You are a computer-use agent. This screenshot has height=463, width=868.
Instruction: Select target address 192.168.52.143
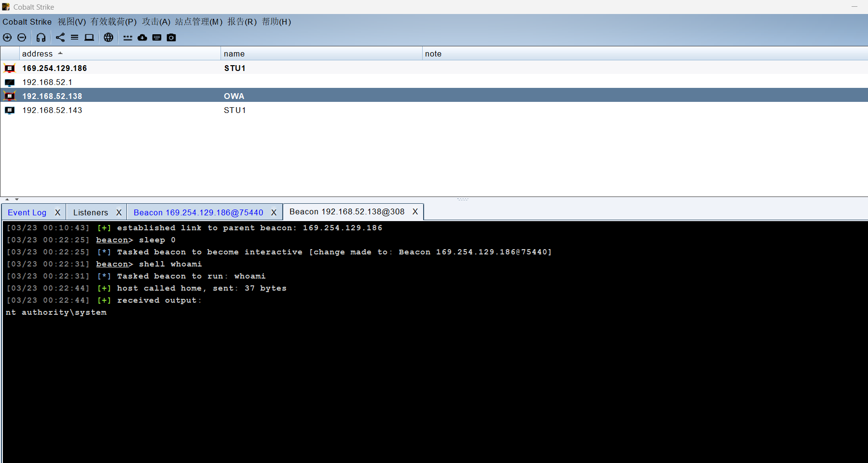click(52, 111)
